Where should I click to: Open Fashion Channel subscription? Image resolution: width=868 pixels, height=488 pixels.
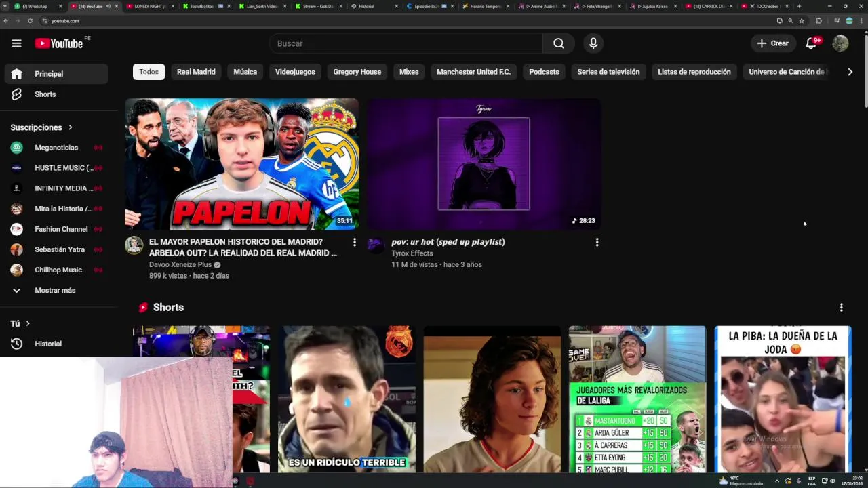click(56, 229)
